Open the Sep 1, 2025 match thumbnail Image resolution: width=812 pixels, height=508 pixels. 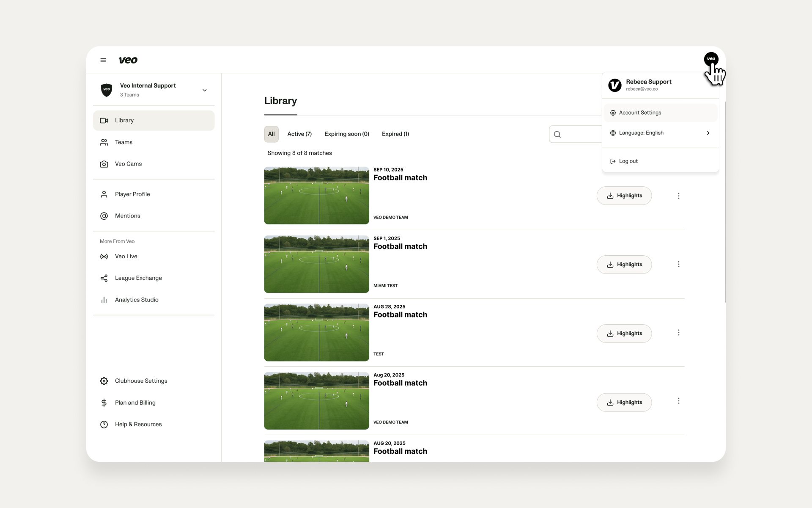[316, 264]
